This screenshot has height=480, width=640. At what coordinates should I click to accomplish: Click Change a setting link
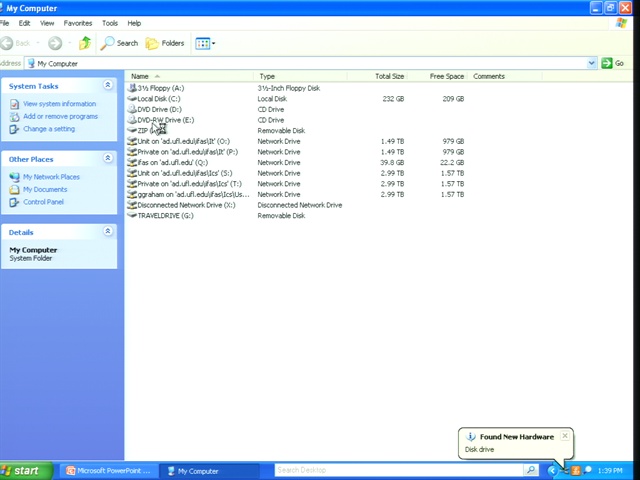[49, 129]
